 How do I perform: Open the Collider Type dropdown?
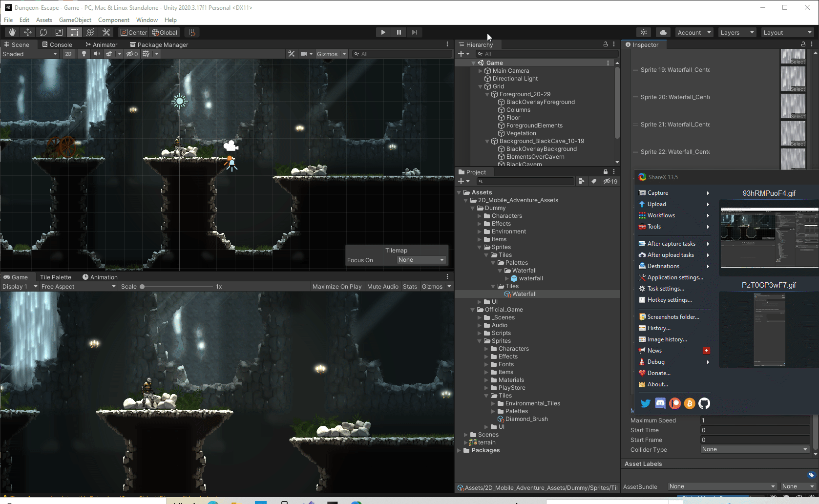[755, 449]
